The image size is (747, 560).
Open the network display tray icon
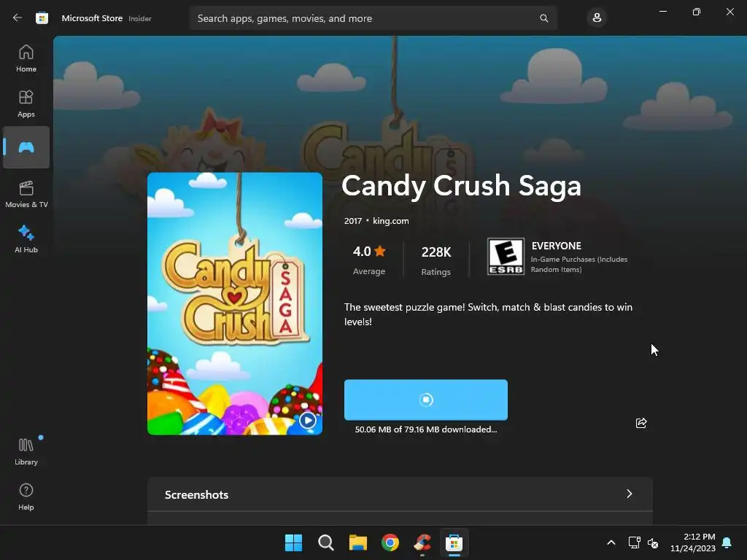tap(634, 542)
